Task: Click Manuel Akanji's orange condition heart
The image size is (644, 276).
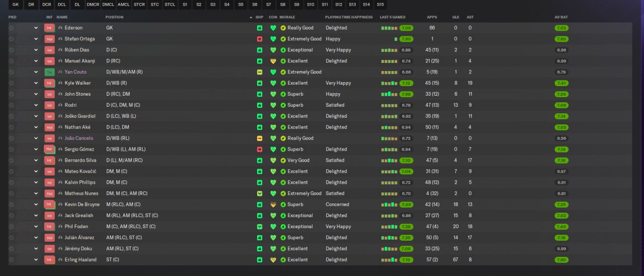Action: pos(273,61)
